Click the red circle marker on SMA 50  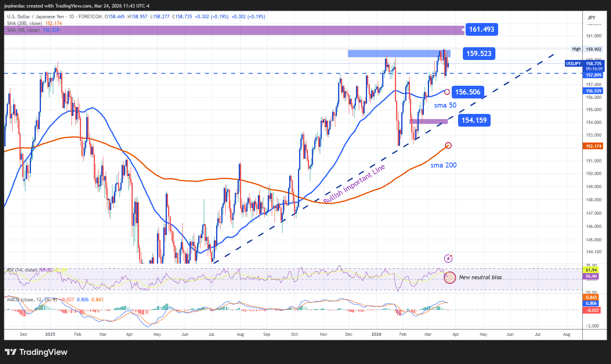[x=447, y=92]
